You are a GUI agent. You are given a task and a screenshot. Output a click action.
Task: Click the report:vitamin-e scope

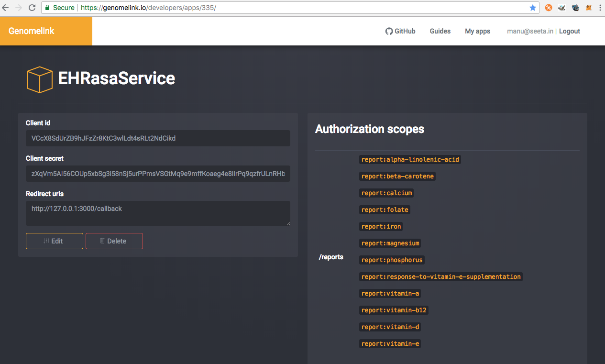(x=390, y=344)
